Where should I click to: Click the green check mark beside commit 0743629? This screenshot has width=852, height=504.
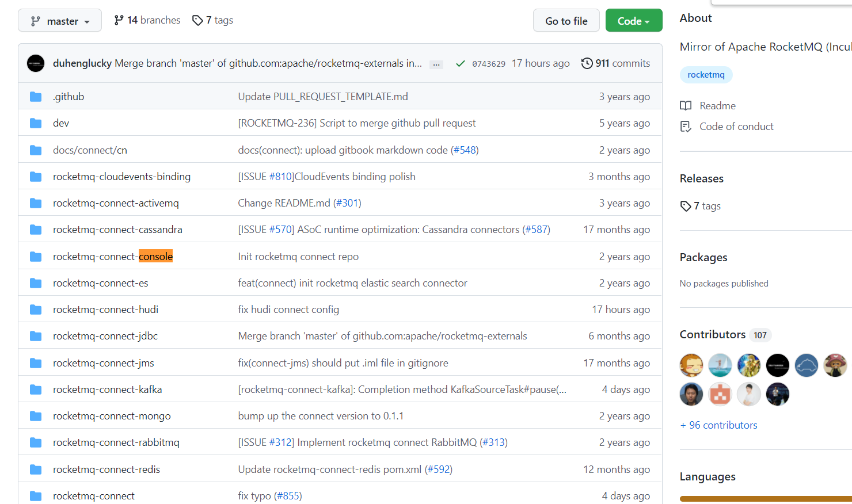click(460, 63)
